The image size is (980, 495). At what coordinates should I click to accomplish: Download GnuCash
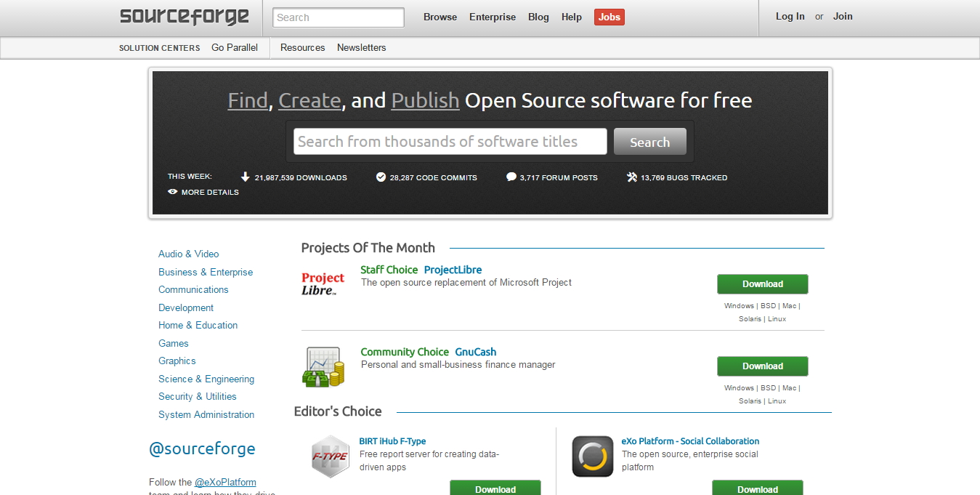pos(763,366)
